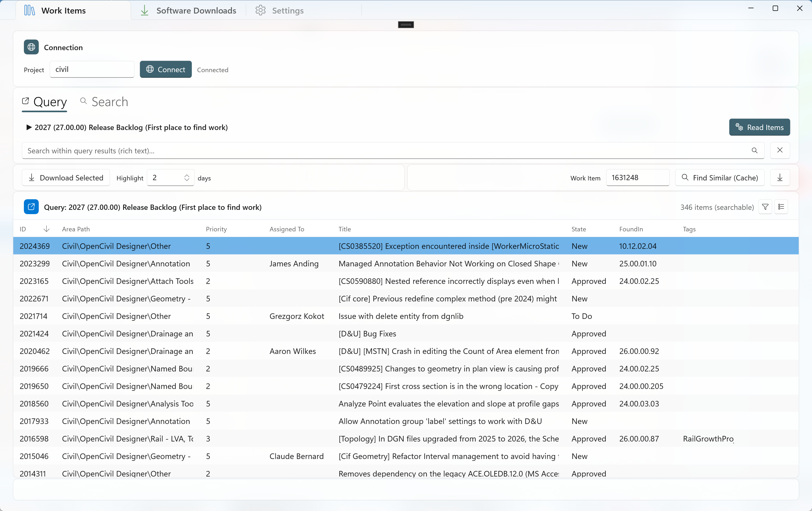812x511 pixels.
Task: Select the Work Item ID input field showing 1631248
Action: click(x=637, y=178)
